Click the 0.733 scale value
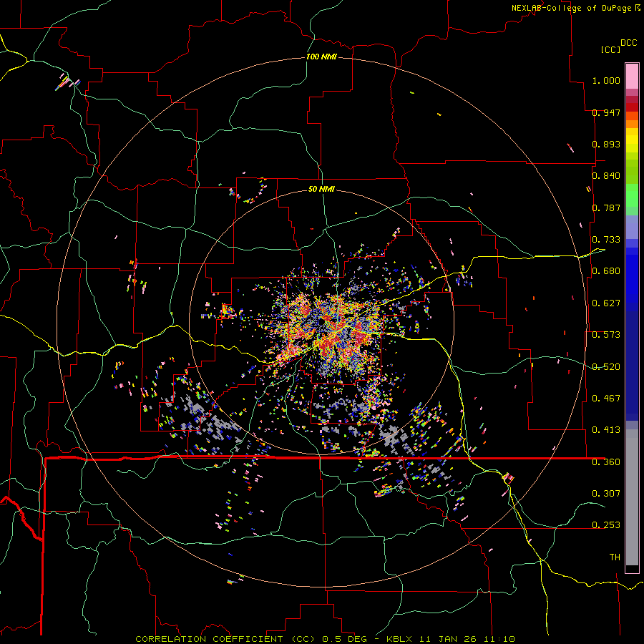644x644 pixels. tap(606, 240)
